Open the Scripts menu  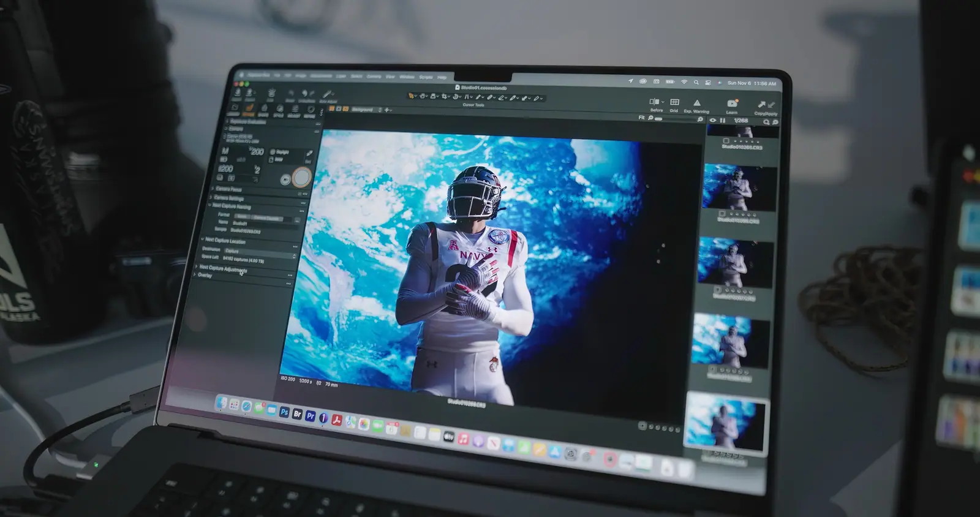426,77
